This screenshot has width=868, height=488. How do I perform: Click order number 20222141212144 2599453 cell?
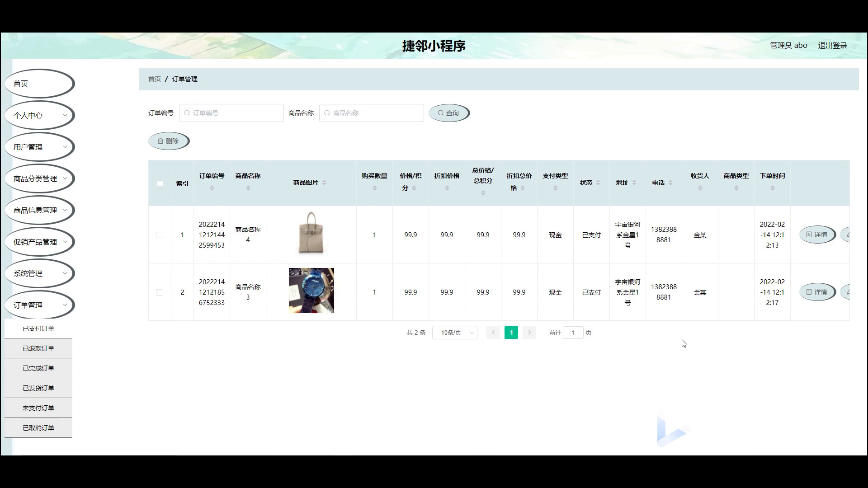click(x=212, y=235)
